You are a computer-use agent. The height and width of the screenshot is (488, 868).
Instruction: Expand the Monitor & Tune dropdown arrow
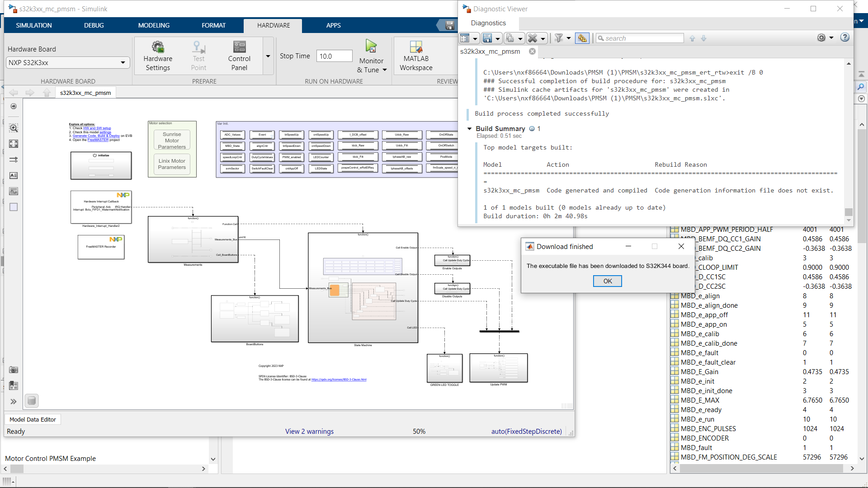[385, 70]
